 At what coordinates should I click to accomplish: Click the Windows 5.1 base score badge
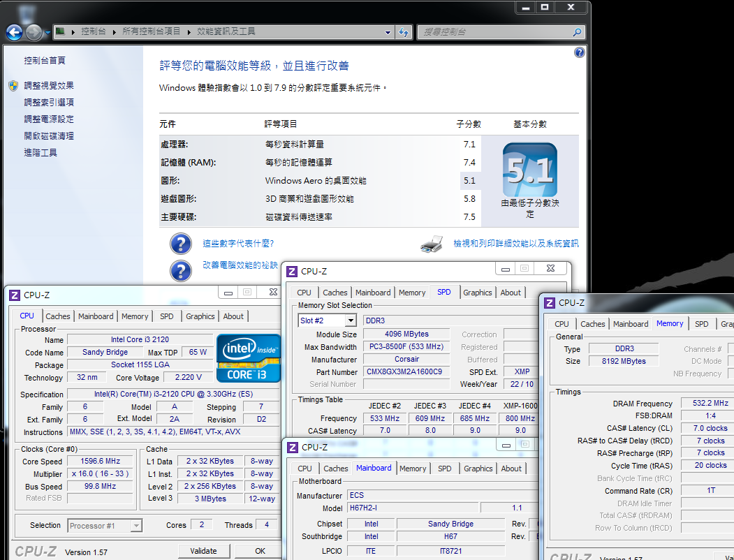[x=529, y=171]
